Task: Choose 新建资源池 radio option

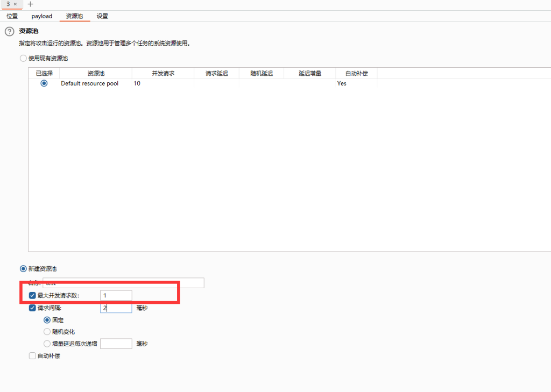Action: (23, 269)
